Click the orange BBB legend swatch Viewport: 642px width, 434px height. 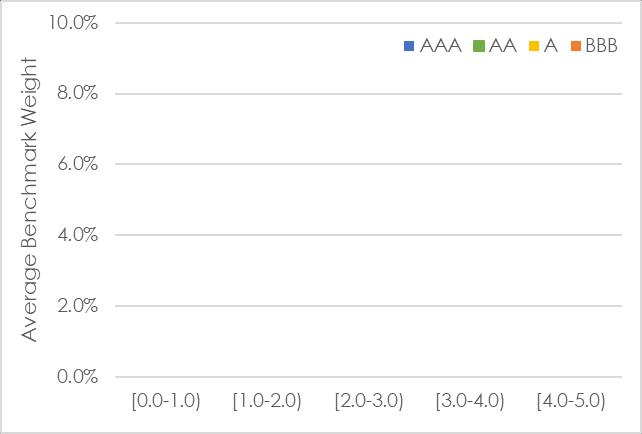(x=576, y=46)
